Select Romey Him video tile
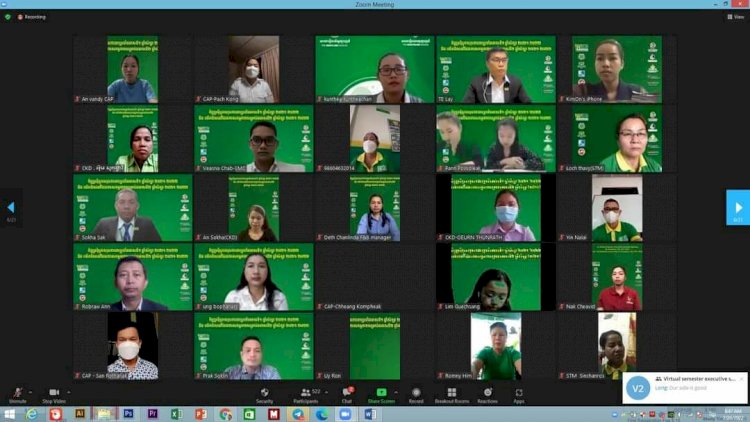Screen dimensions: 750x422 pyautogui.click(x=496, y=346)
